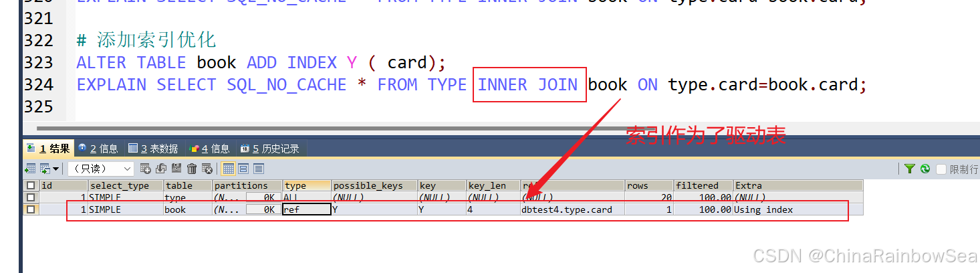Image resolution: width=980 pixels, height=273 pixels.
Task: Switch to text view mode
Action: click(259, 169)
